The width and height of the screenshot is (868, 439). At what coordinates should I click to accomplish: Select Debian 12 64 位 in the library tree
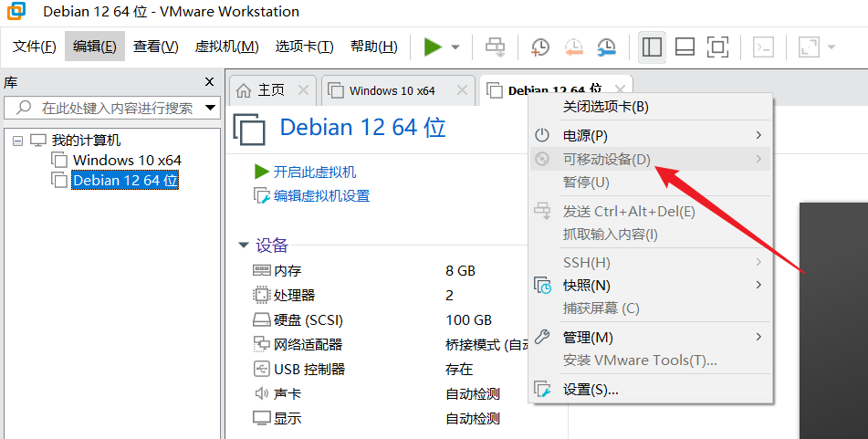126,181
